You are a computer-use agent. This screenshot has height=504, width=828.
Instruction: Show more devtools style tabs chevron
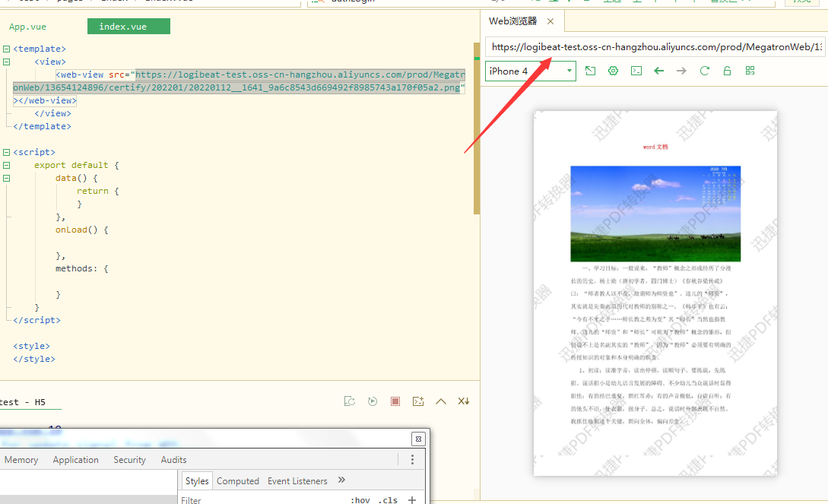tap(341, 480)
